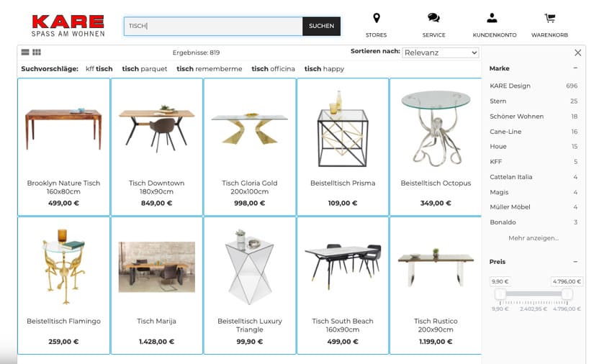Show more brands via Mehr anzeigen

(x=534, y=238)
